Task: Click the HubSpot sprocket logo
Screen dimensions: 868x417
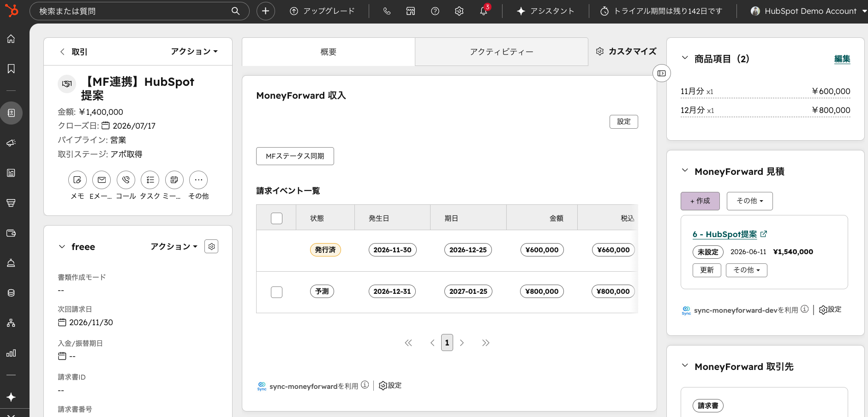Action: tap(12, 10)
